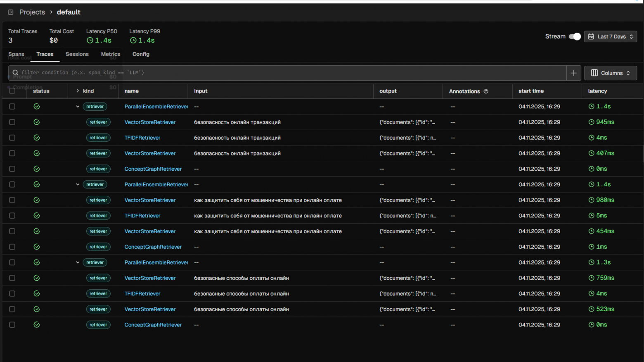This screenshot has width=644, height=362.
Task: Click the filter condition input field
Action: click(289, 73)
